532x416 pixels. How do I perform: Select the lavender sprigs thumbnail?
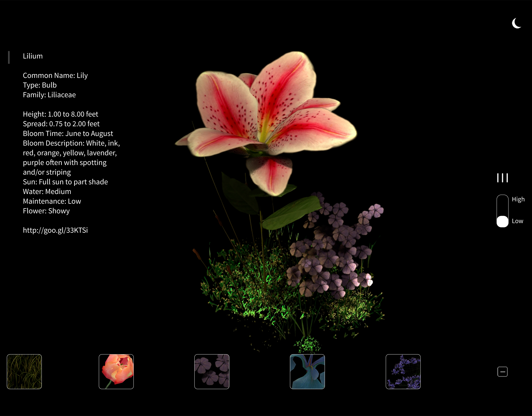[x=403, y=372]
